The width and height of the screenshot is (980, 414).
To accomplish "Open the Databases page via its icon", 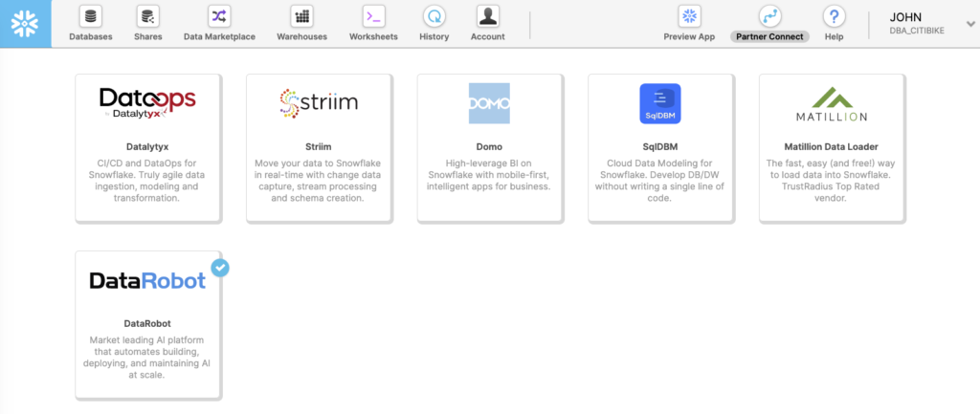I will tap(91, 17).
